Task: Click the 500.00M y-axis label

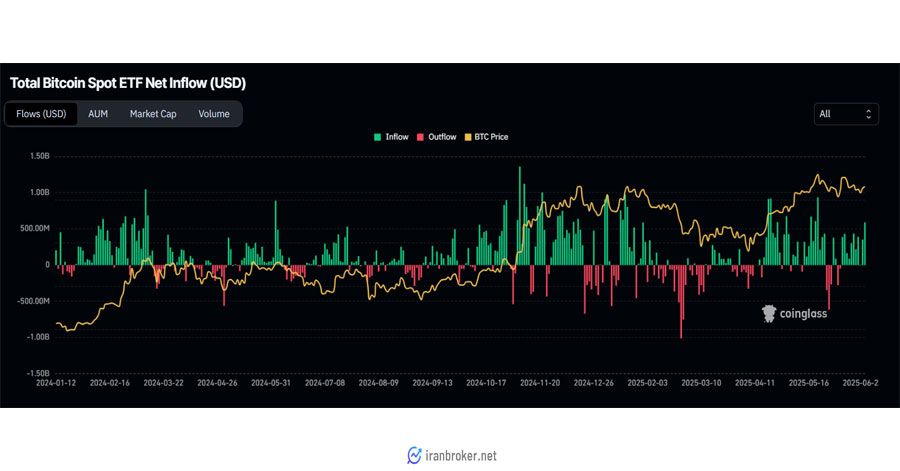Action: pos(35,228)
